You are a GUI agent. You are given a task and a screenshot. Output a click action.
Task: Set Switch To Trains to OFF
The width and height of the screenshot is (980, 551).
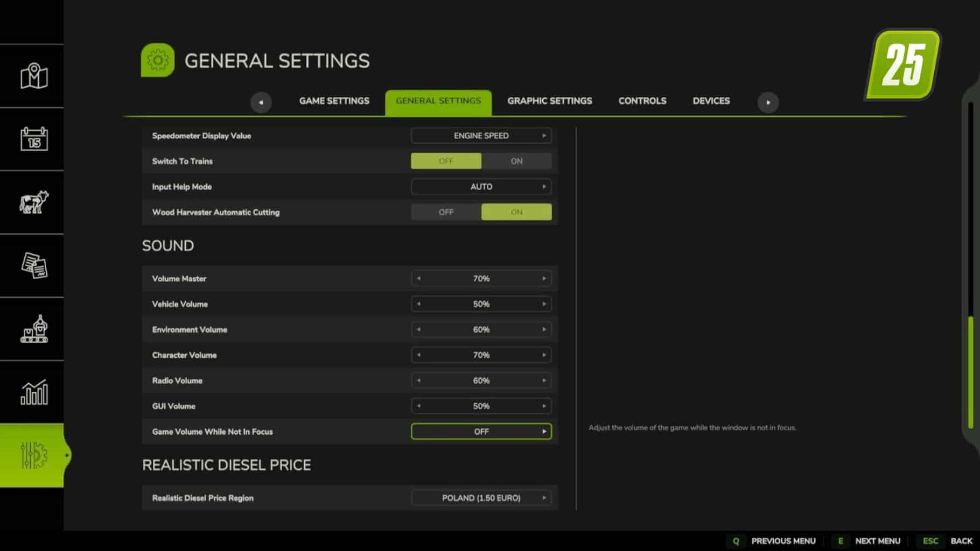(446, 161)
